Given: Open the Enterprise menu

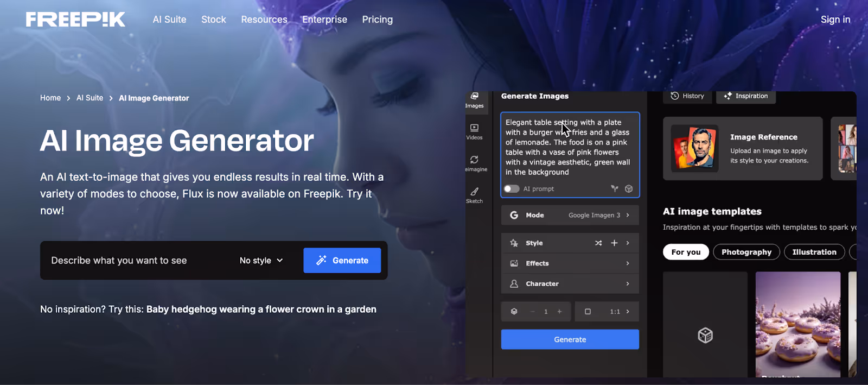Looking at the screenshot, I should [324, 20].
